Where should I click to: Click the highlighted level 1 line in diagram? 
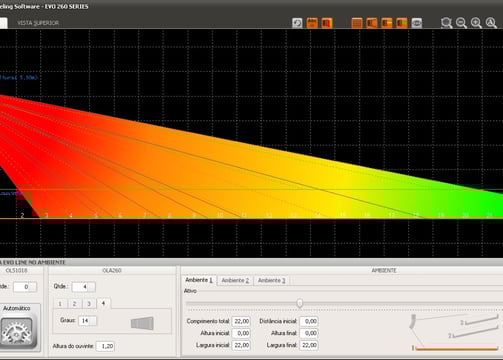457,348
